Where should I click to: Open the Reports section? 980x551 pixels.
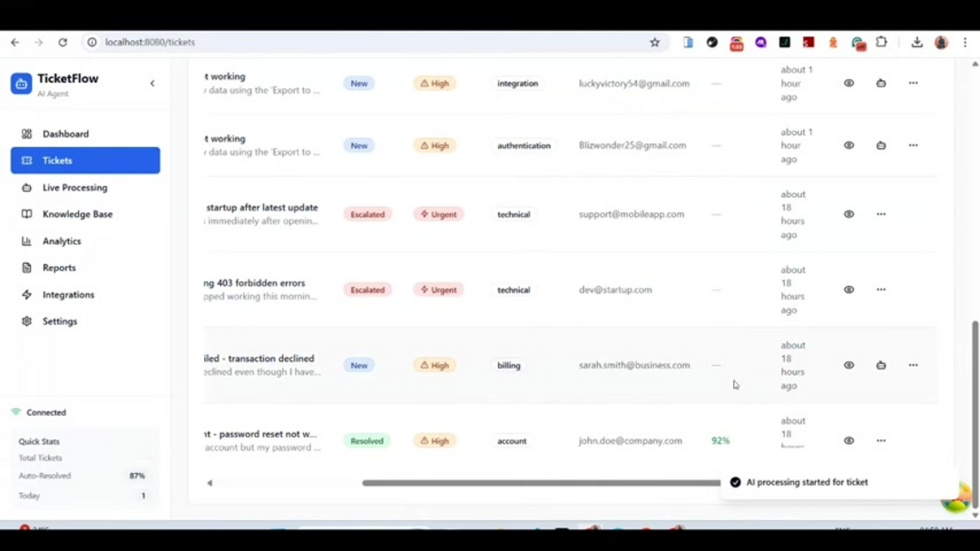pos(59,267)
